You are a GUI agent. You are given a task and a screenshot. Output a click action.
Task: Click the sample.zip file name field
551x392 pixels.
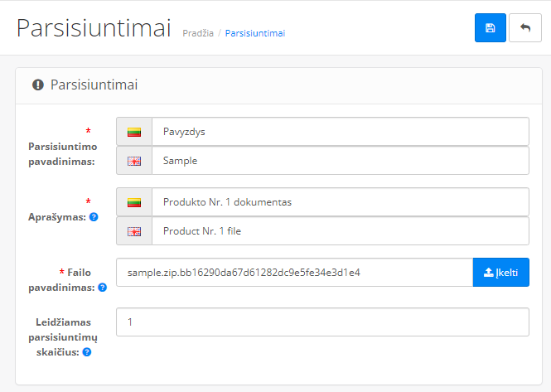pos(294,272)
